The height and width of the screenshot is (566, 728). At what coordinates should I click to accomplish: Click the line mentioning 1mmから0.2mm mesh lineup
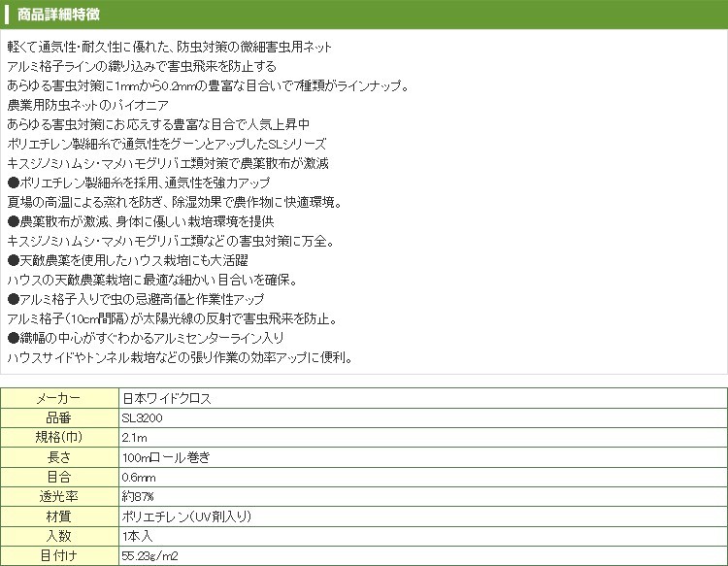point(208,85)
